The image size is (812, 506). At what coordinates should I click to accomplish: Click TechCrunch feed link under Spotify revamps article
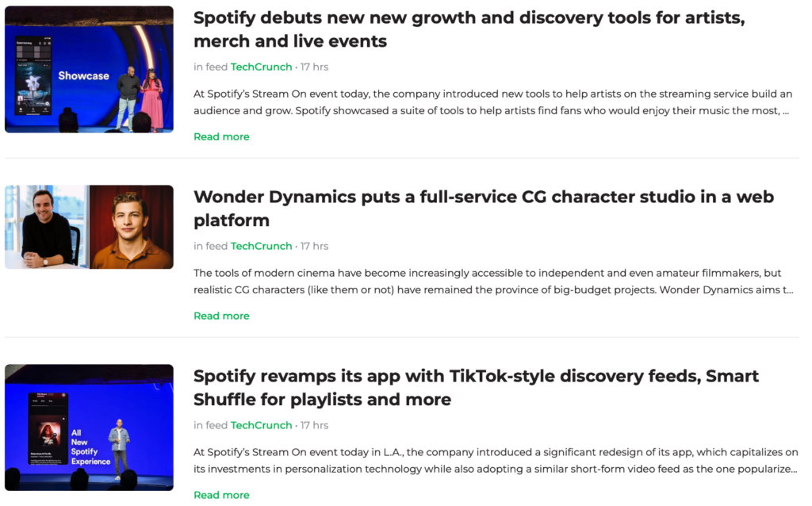tap(261, 425)
